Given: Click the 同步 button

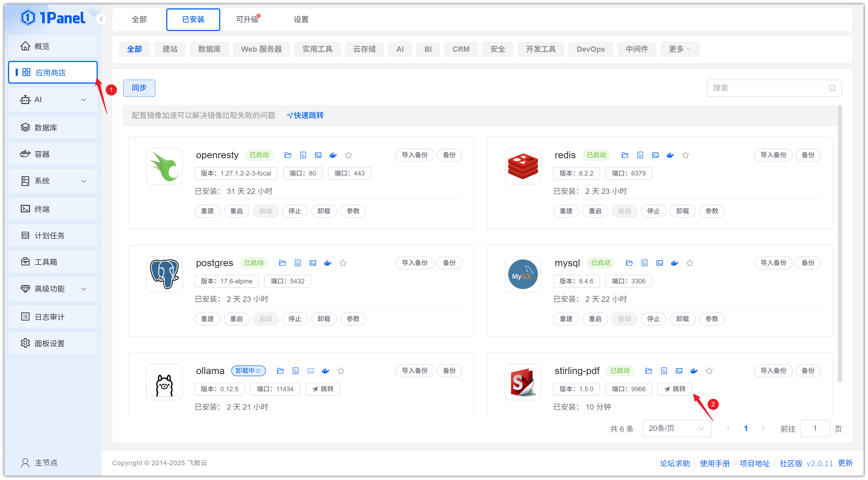Looking at the screenshot, I should pyautogui.click(x=139, y=88).
